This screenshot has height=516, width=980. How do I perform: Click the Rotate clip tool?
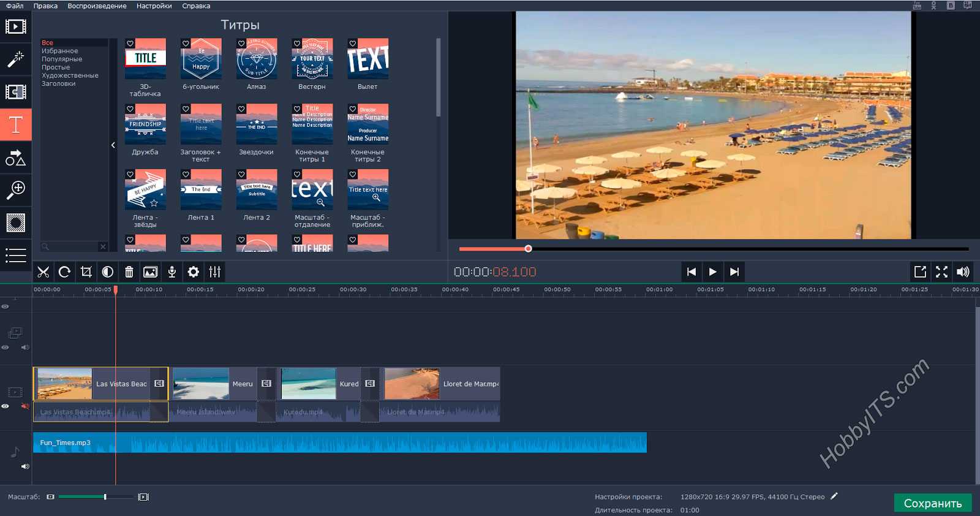tap(64, 271)
